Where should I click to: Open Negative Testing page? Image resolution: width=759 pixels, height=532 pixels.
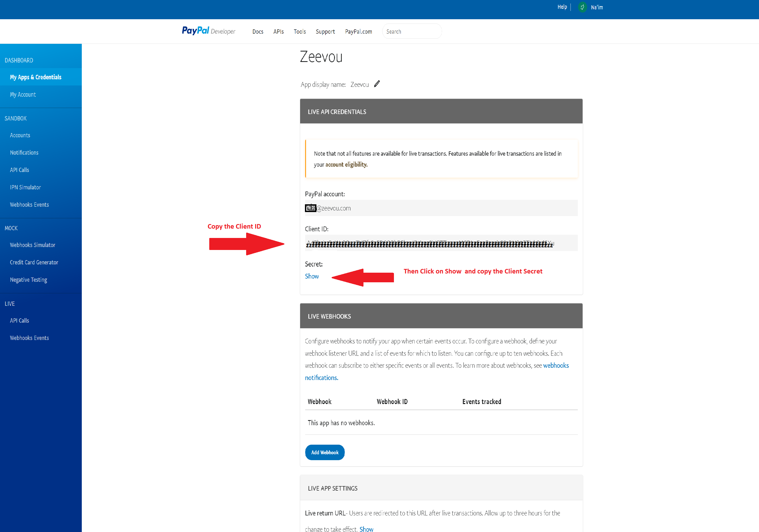click(28, 280)
